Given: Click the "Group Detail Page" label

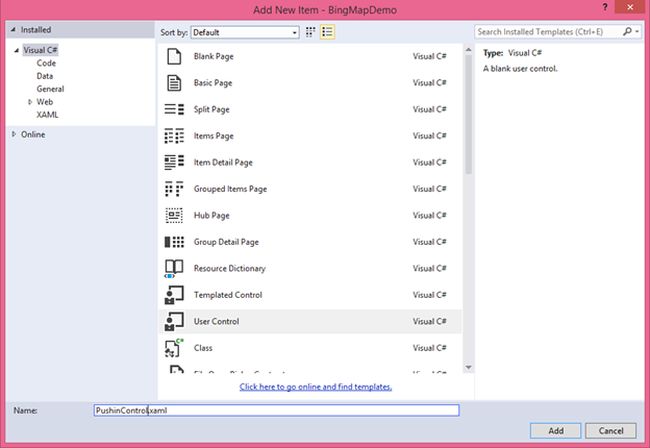Looking at the screenshot, I should pos(226,242).
